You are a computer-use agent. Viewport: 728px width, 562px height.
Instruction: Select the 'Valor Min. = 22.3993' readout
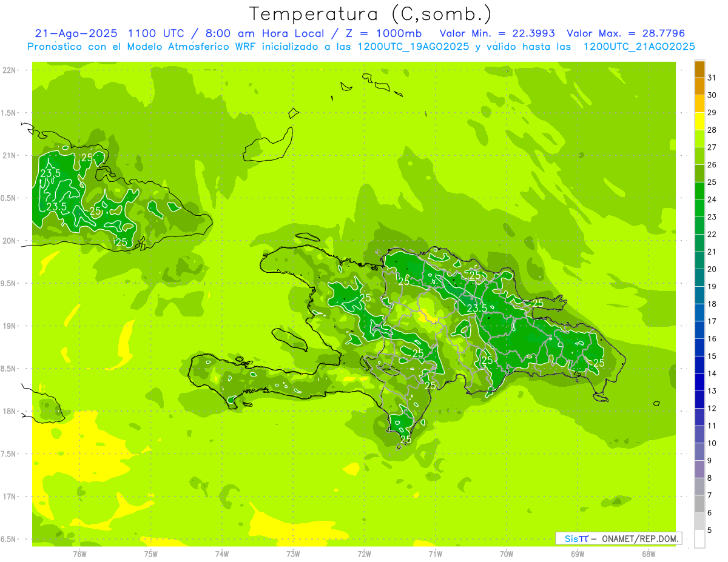(497, 33)
